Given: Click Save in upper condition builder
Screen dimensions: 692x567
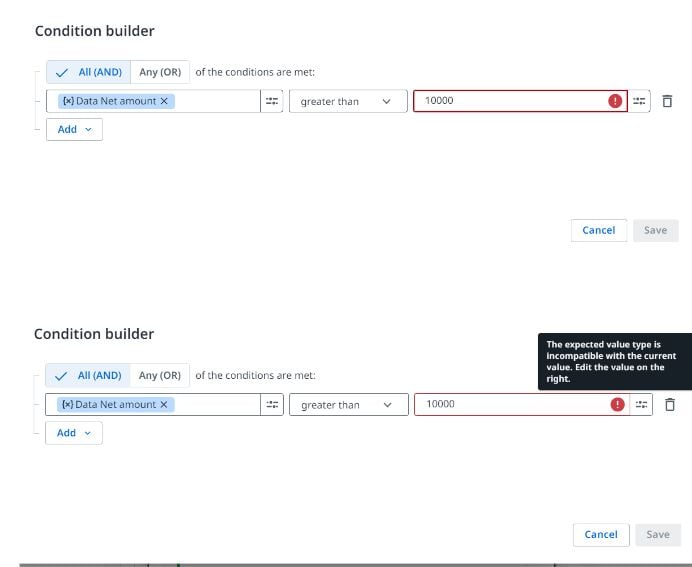Looking at the screenshot, I should pos(655,230).
